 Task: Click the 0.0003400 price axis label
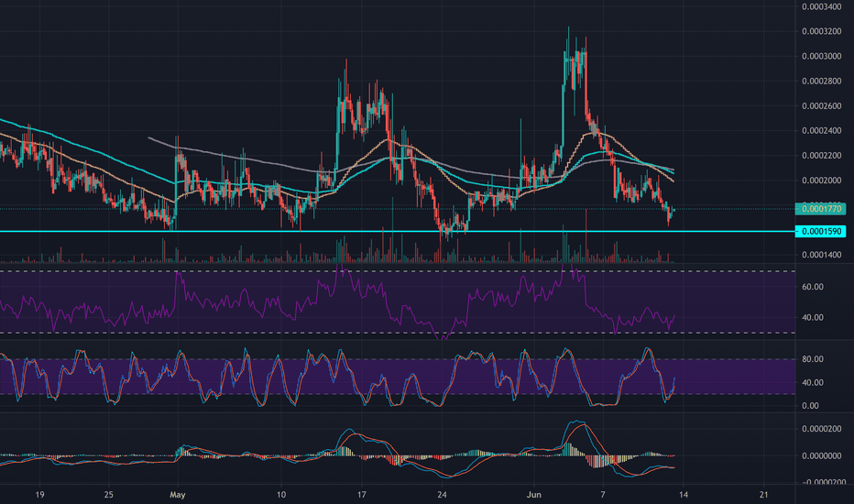tap(821, 6)
